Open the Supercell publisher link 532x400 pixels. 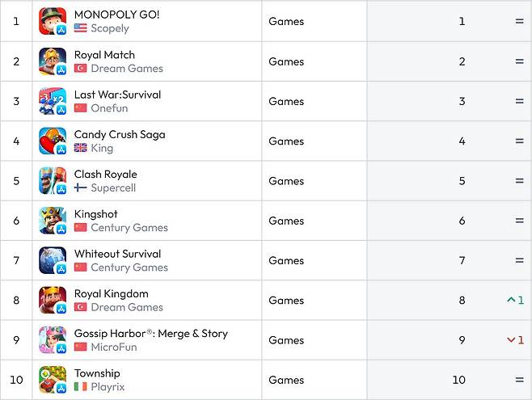pos(113,187)
